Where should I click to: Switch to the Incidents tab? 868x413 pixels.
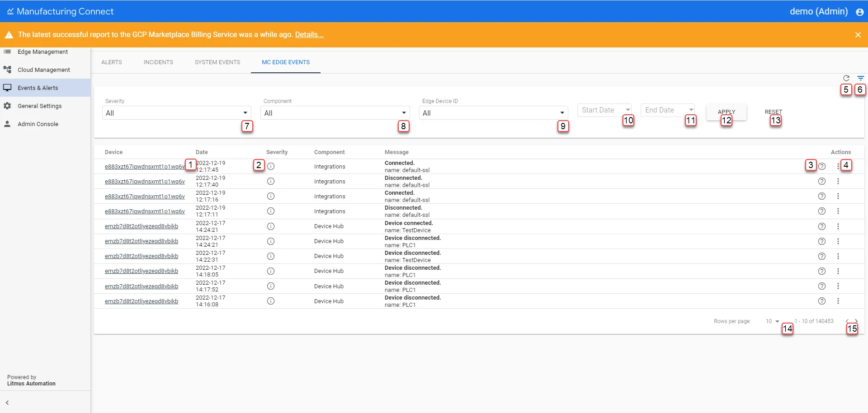(x=158, y=62)
